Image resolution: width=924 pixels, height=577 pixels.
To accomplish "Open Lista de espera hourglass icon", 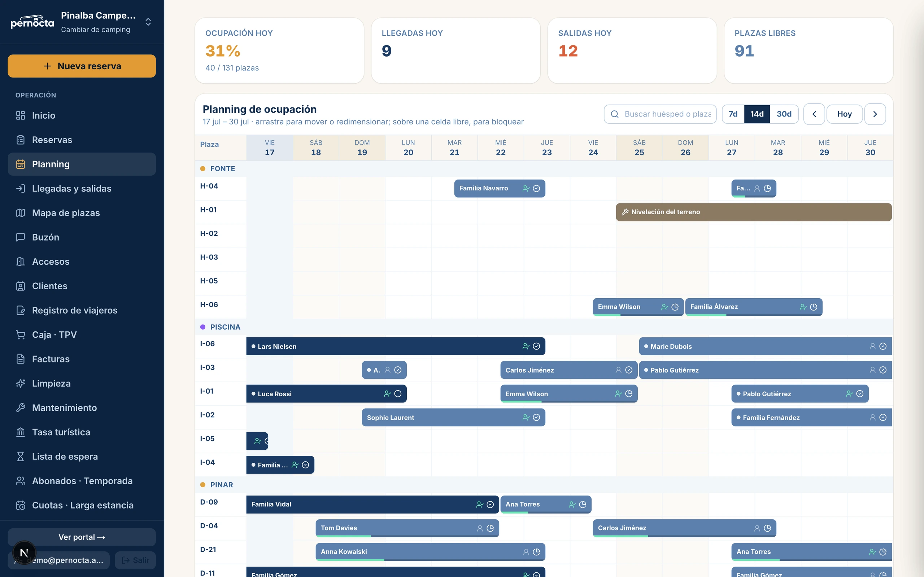I will [x=21, y=457].
